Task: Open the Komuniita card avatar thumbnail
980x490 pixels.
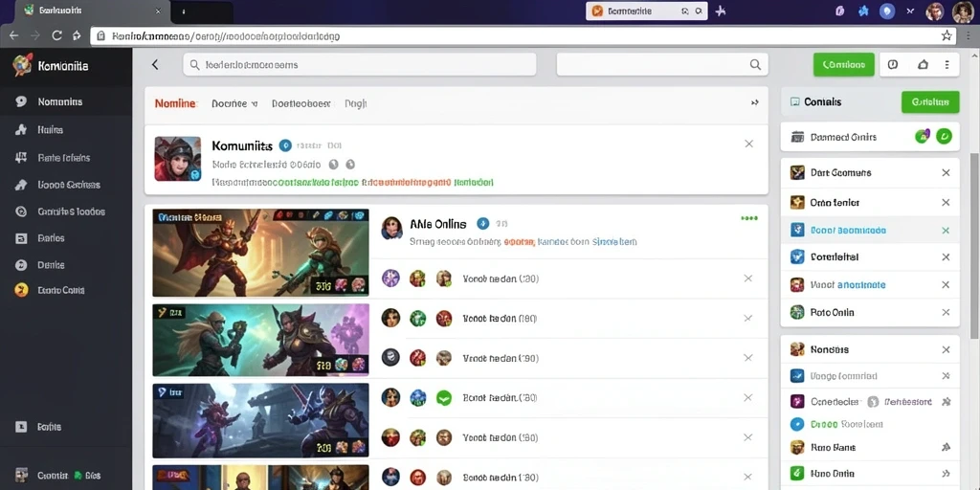Action: [x=177, y=159]
